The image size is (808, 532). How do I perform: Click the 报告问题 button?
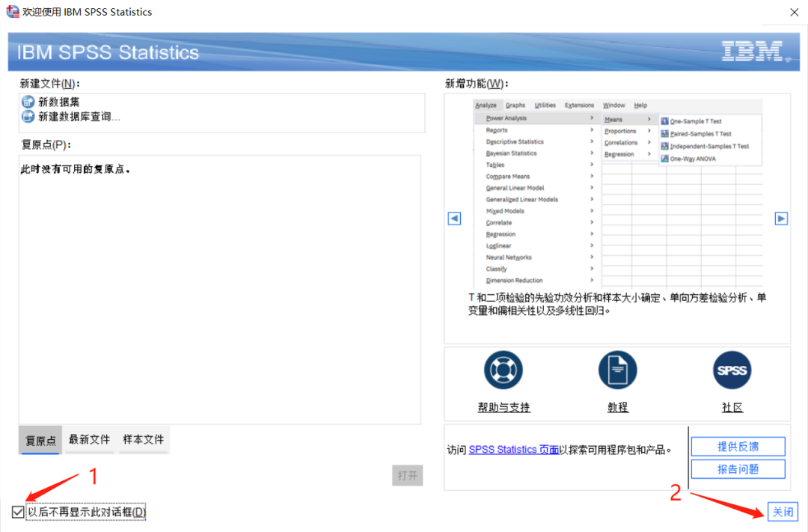738,469
